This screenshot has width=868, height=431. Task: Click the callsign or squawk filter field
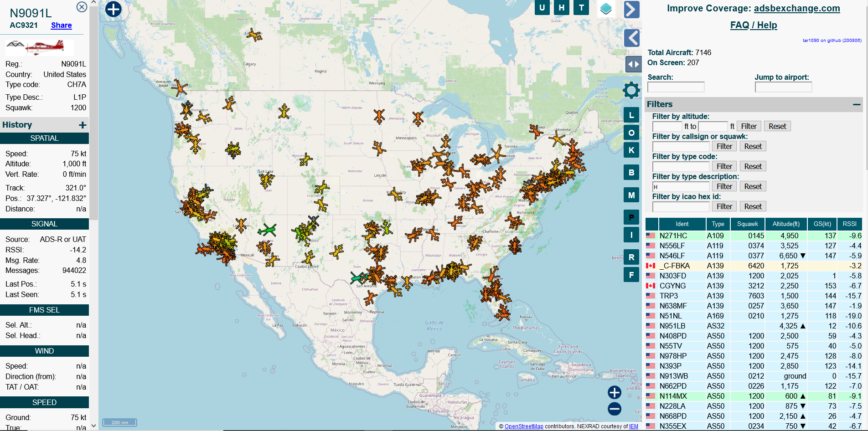pyautogui.click(x=681, y=146)
